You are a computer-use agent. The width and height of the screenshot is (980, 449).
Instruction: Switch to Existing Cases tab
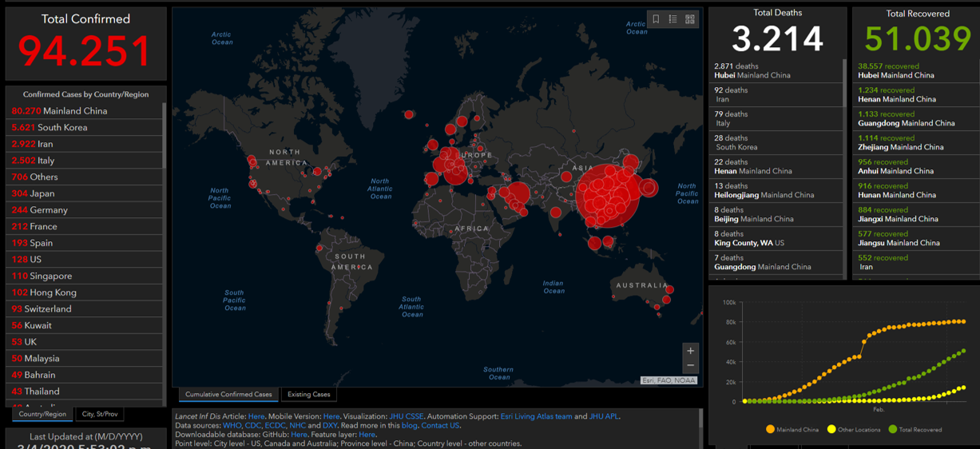[308, 395]
